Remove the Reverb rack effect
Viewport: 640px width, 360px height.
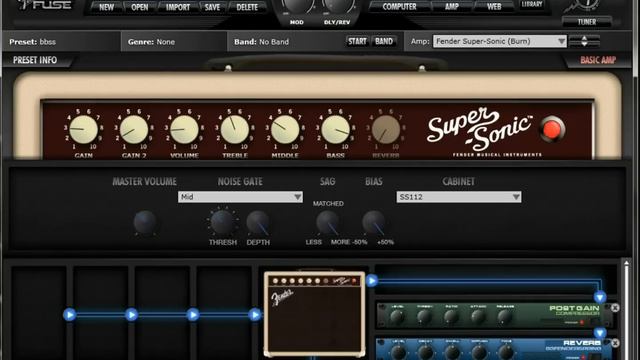(615, 343)
